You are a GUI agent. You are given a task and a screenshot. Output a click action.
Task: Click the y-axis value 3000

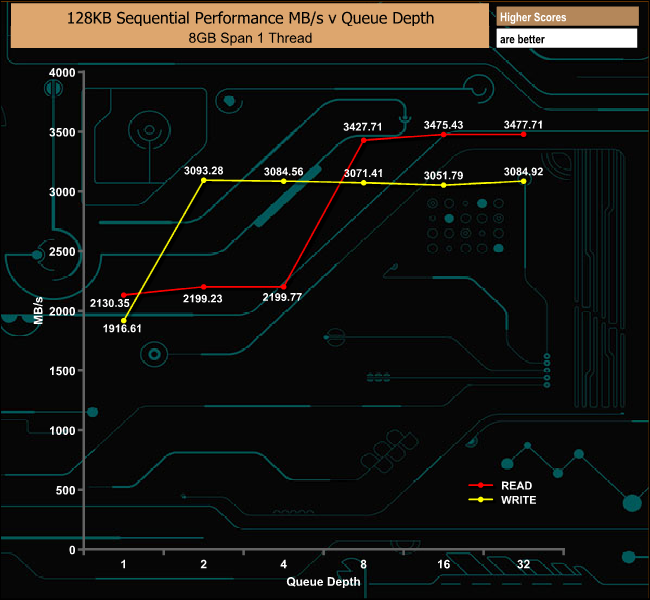tap(62, 192)
